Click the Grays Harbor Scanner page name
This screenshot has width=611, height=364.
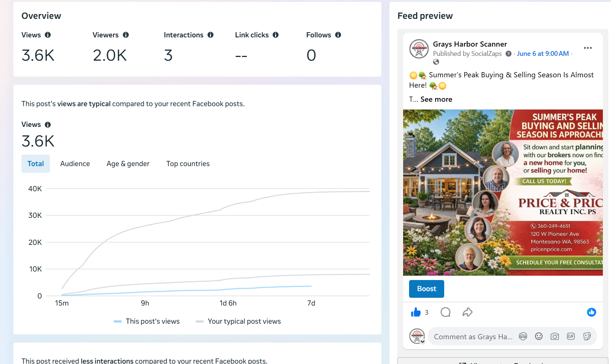click(x=470, y=44)
